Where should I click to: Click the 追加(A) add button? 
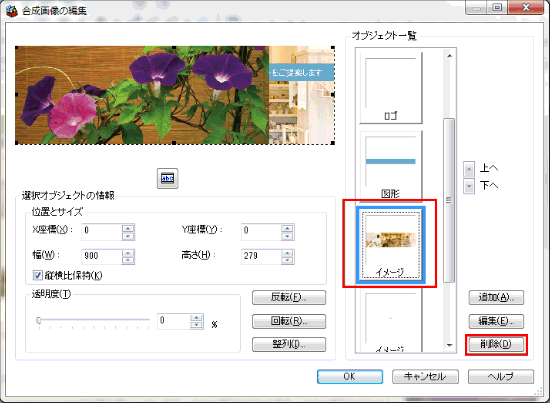[x=496, y=297]
